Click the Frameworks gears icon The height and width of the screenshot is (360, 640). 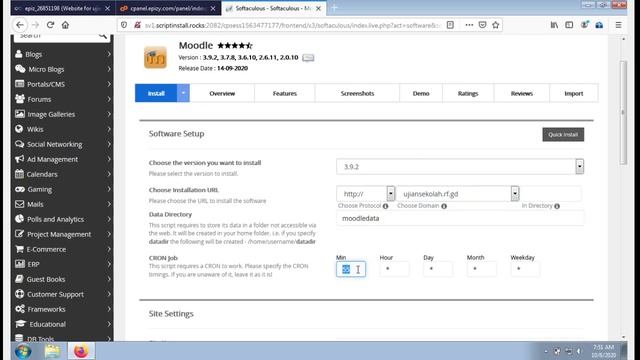pyautogui.click(x=20, y=309)
